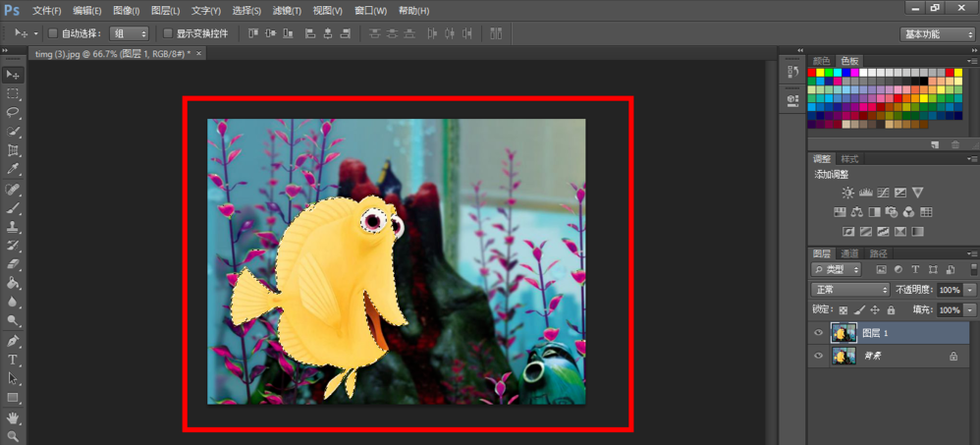Hide 图层 1 using its eye icon

click(819, 333)
